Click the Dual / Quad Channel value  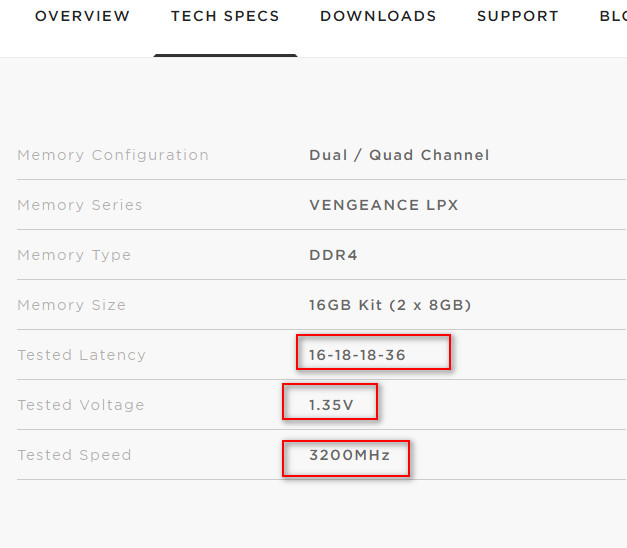coord(399,155)
